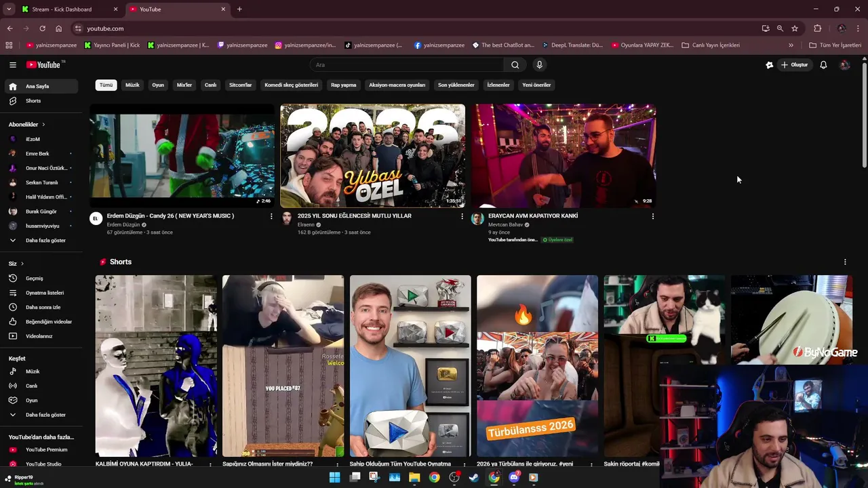Viewport: 868px width, 488px height.
Task: Open Shorts shelf three-dot menu
Action: (845, 262)
